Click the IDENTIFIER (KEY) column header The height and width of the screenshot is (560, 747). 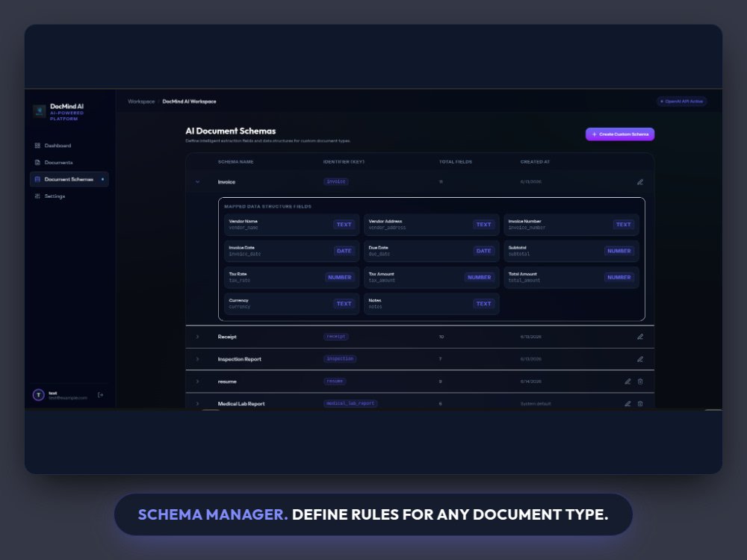pos(344,162)
